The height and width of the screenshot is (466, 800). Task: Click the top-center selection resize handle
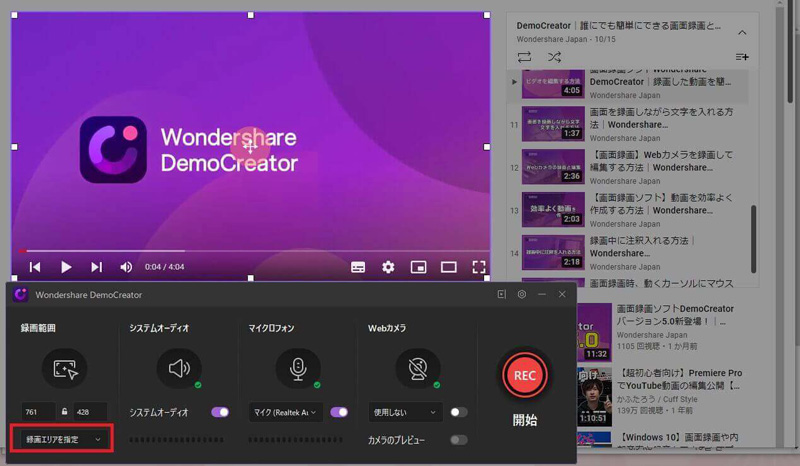(251, 15)
